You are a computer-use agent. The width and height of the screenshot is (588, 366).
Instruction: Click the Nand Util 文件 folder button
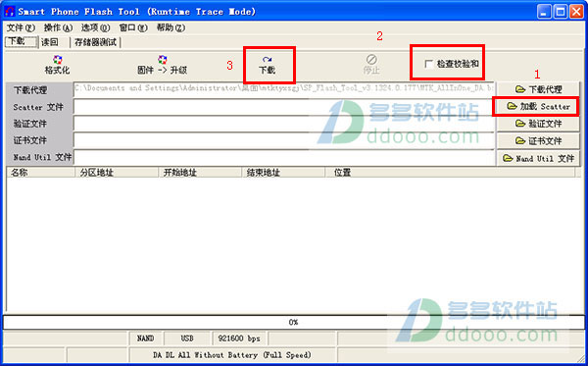click(x=538, y=158)
